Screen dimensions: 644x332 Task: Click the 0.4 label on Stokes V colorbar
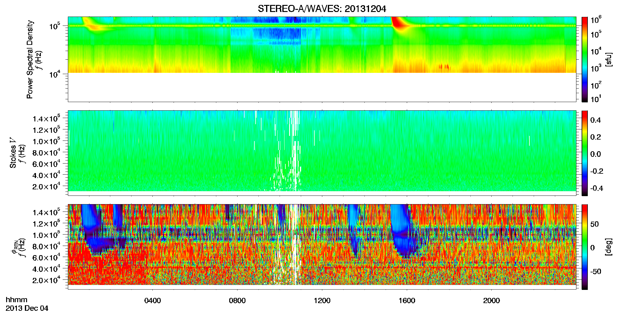coord(595,120)
